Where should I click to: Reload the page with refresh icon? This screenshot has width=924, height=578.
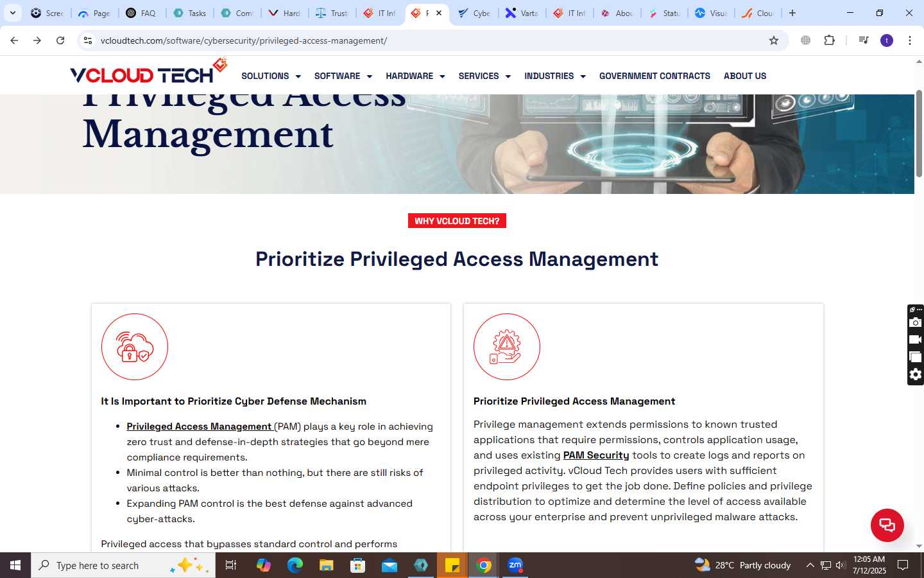(x=60, y=40)
